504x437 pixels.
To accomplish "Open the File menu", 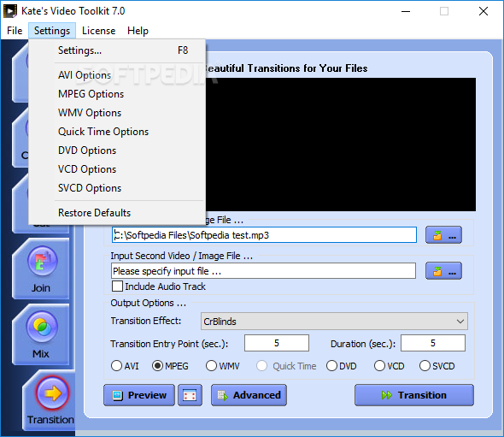I will [15, 31].
